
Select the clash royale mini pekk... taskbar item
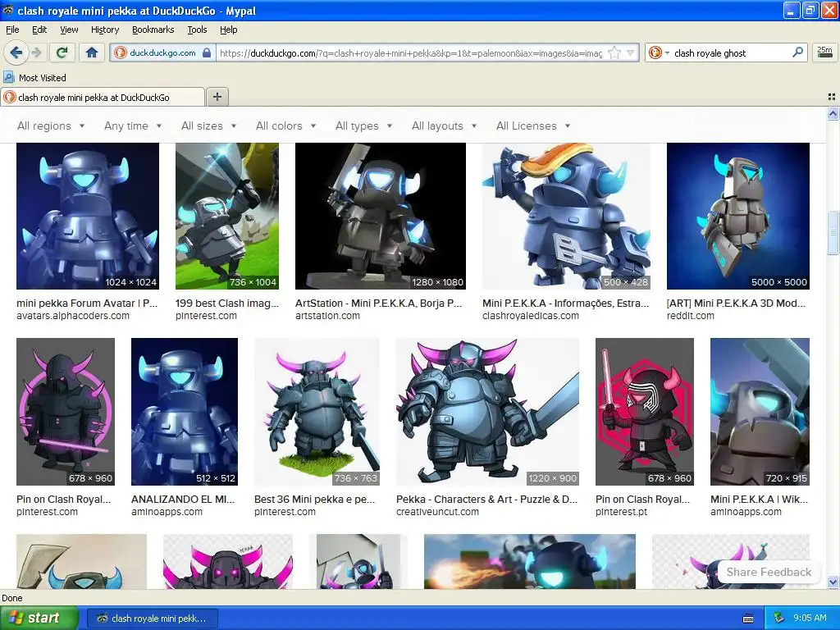152,619
